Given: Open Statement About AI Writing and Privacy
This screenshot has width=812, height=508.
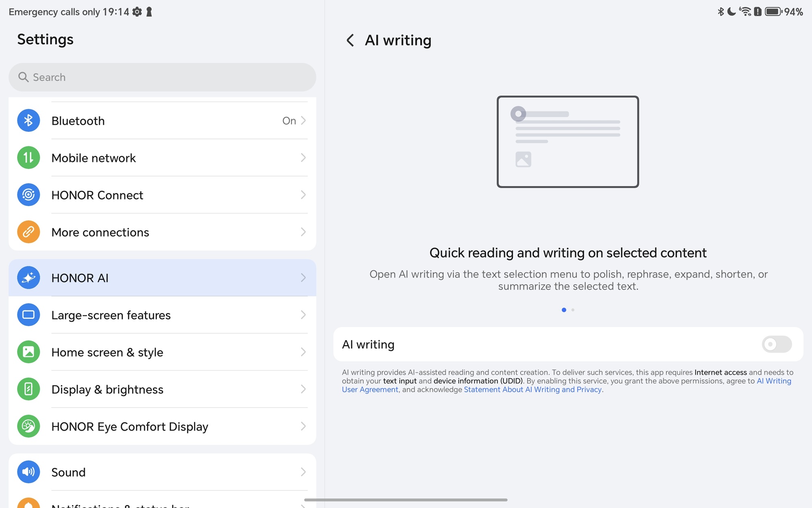Looking at the screenshot, I should [532, 390].
